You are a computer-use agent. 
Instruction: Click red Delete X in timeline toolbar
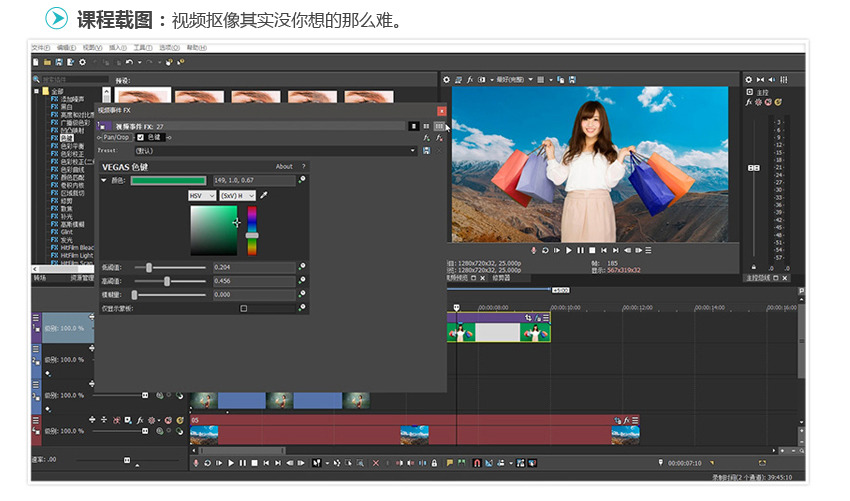(x=376, y=463)
